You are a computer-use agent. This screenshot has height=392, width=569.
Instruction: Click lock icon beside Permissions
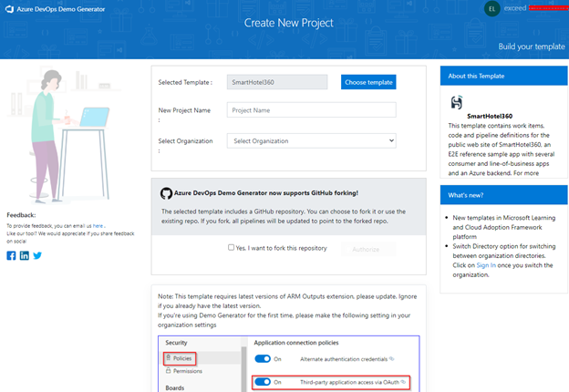pyautogui.click(x=169, y=370)
